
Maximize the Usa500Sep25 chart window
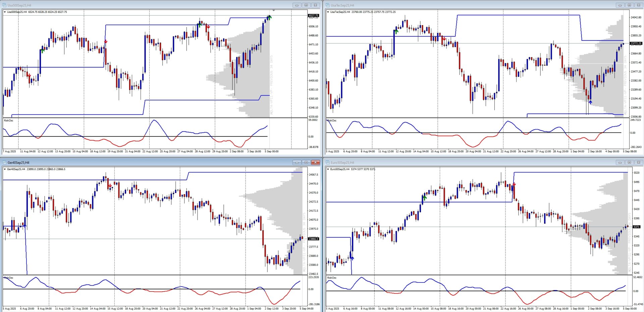coord(306,5)
